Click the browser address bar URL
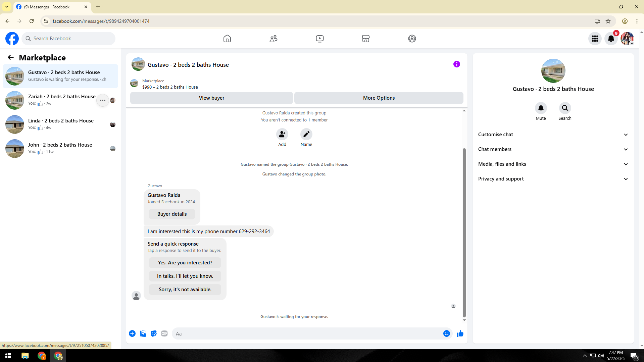644x362 pixels. [x=101, y=21]
